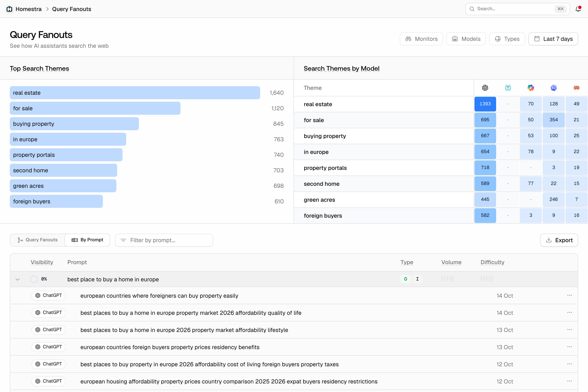Click the ChatGPT model column icon
This screenshot has height=392, width=588.
(x=485, y=88)
